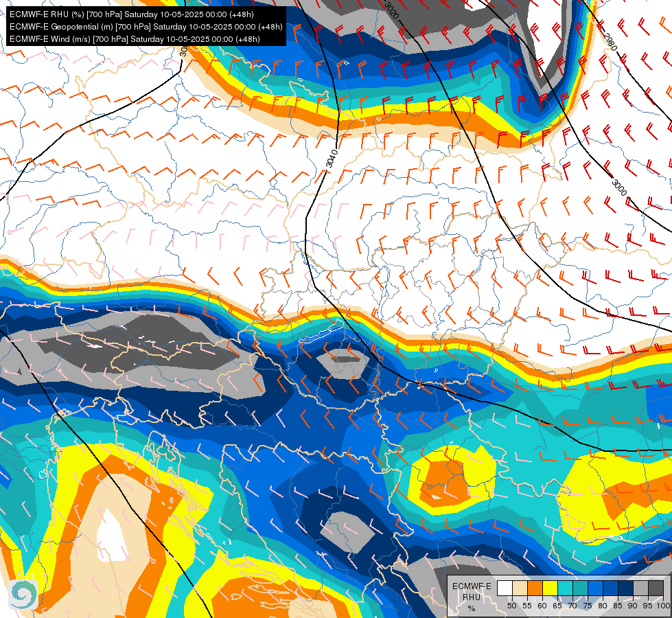Choose the dark gray 95-100% legend swatch
Image resolution: width=672 pixels, height=618 pixels.
pos(656,588)
